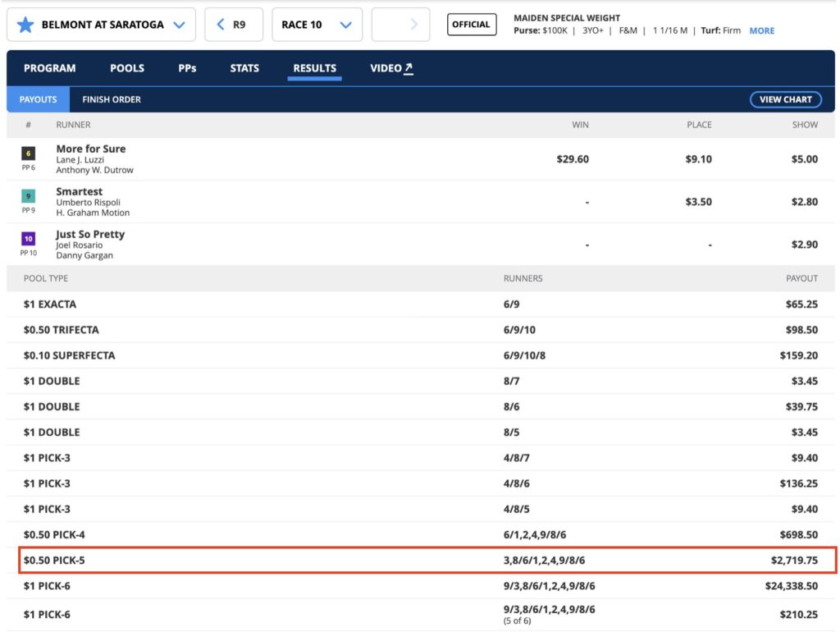Click runner name Smartest
840x632 pixels.
[x=80, y=191]
